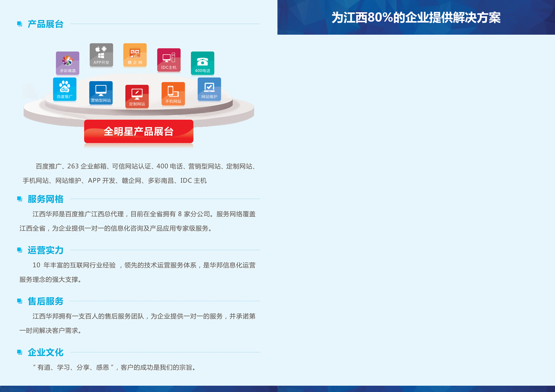Click the square bullet beside 服务网格
The width and height of the screenshot is (555, 392).
(x=20, y=199)
